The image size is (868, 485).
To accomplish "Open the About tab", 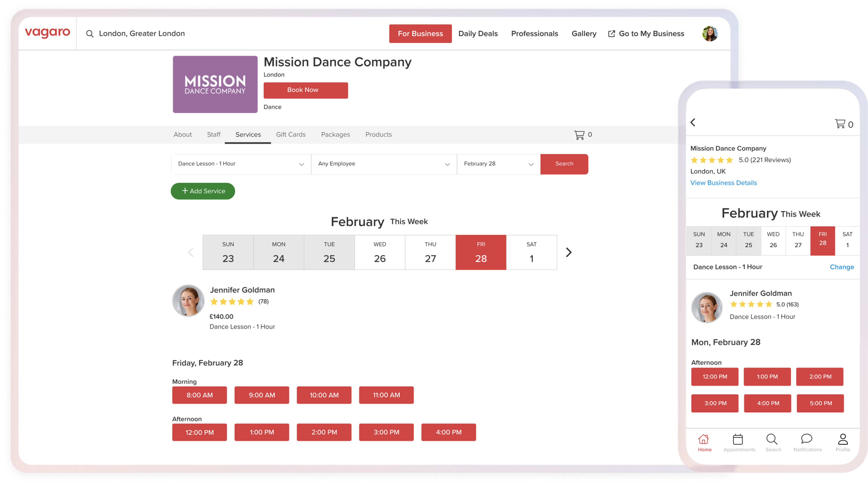I will coord(183,135).
